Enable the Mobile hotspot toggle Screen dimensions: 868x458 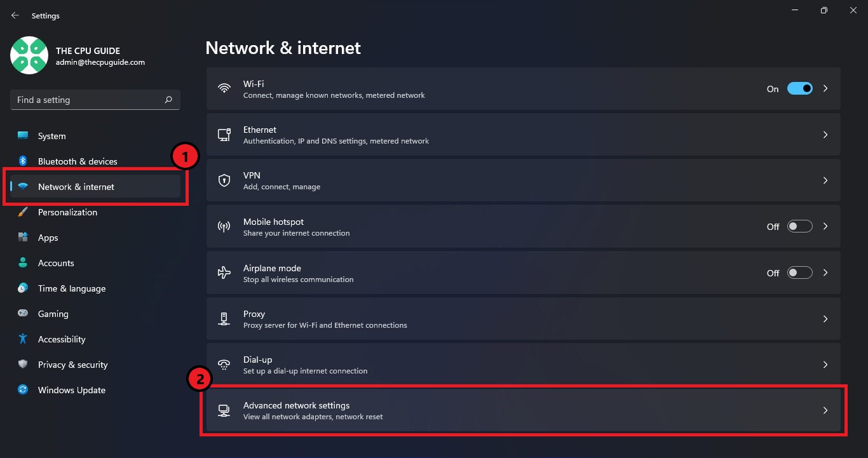pos(799,227)
